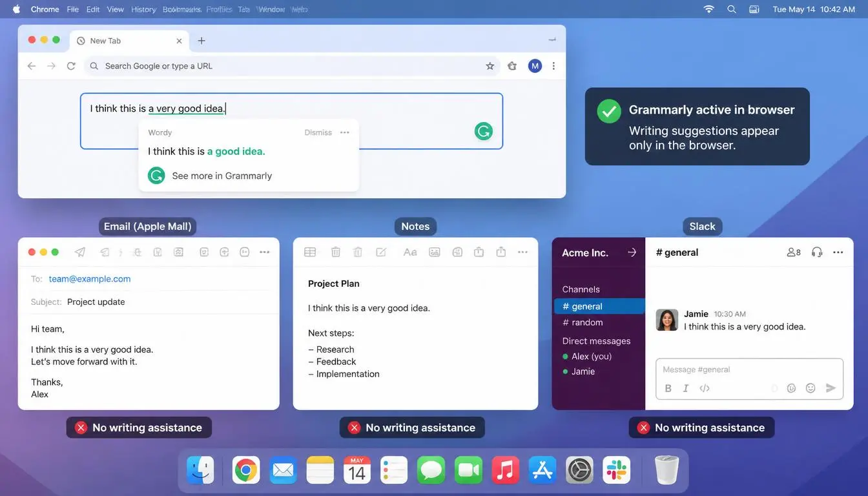Reload the page in Chrome
This screenshot has width=868, height=496.
[71, 66]
